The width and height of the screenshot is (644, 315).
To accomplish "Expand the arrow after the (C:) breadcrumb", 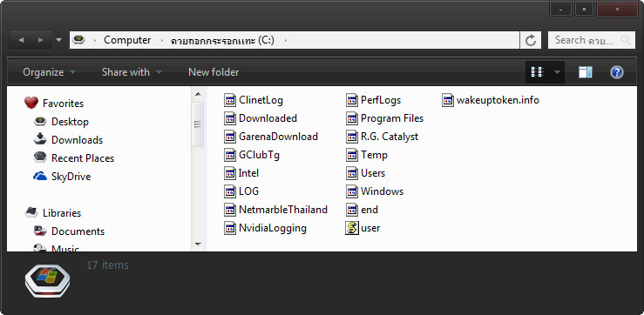I will point(285,40).
